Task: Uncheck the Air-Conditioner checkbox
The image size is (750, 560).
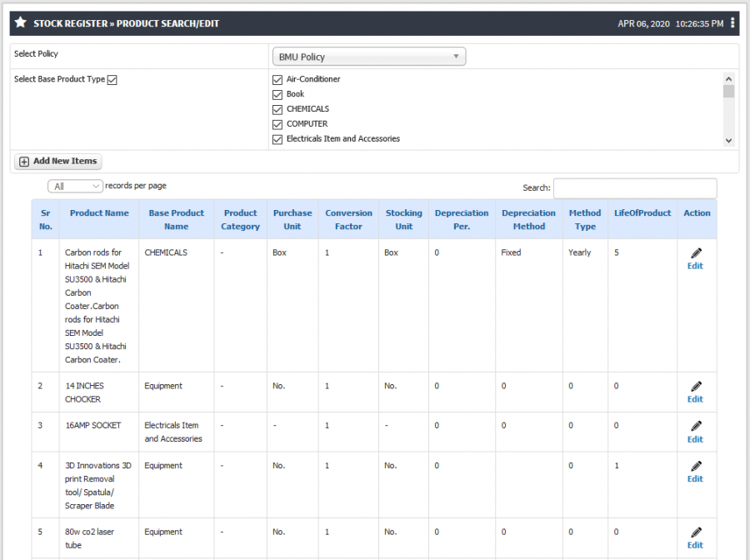Action: point(277,80)
